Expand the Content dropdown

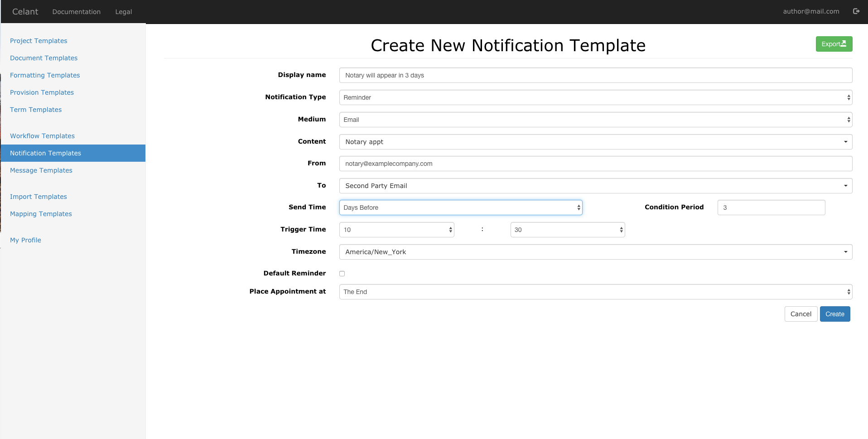[595, 142]
